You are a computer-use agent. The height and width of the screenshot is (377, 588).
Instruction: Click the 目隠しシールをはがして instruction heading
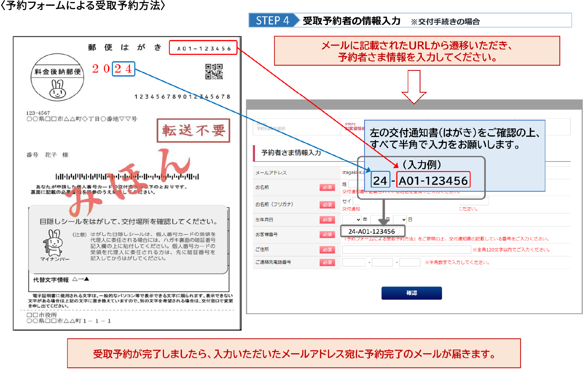pyautogui.click(x=129, y=221)
